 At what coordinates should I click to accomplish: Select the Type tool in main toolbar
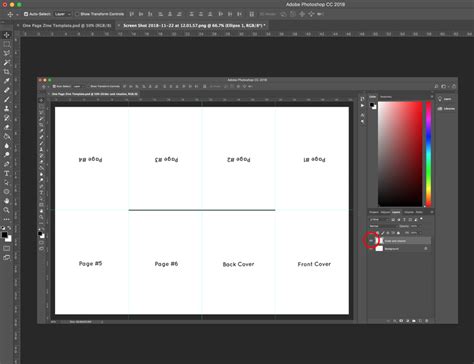(x=6, y=173)
